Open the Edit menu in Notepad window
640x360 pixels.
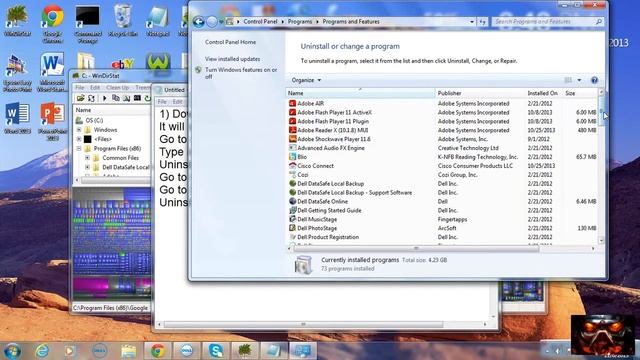pyautogui.click(x=177, y=102)
